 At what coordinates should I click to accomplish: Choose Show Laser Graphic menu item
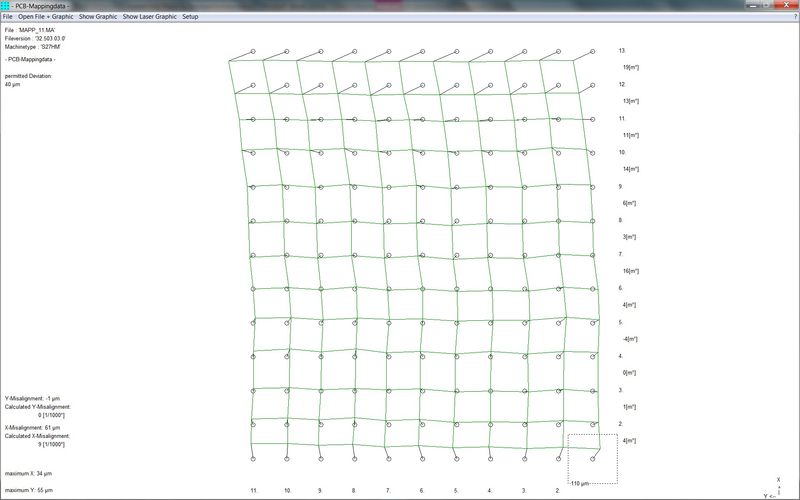click(x=150, y=17)
